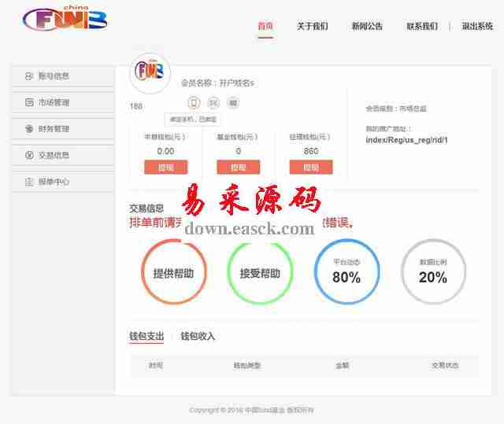
Task: Click the 交易状态 column header
Action: 445,365
